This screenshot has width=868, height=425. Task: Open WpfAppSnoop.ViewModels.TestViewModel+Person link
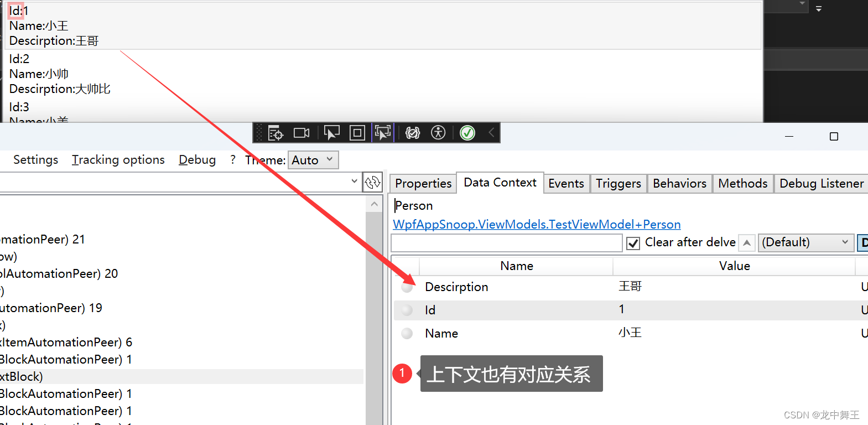click(x=537, y=224)
